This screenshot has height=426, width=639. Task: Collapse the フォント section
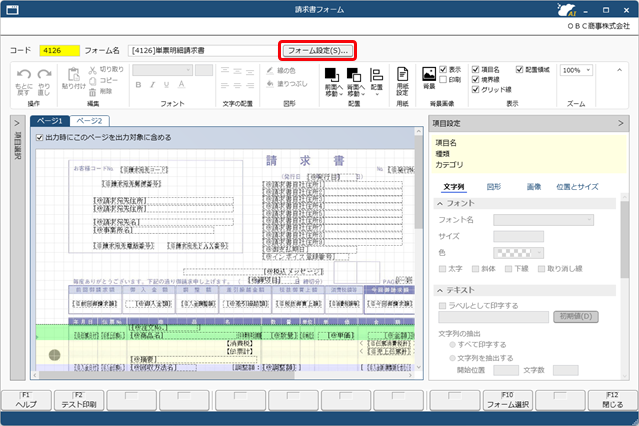click(440, 203)
